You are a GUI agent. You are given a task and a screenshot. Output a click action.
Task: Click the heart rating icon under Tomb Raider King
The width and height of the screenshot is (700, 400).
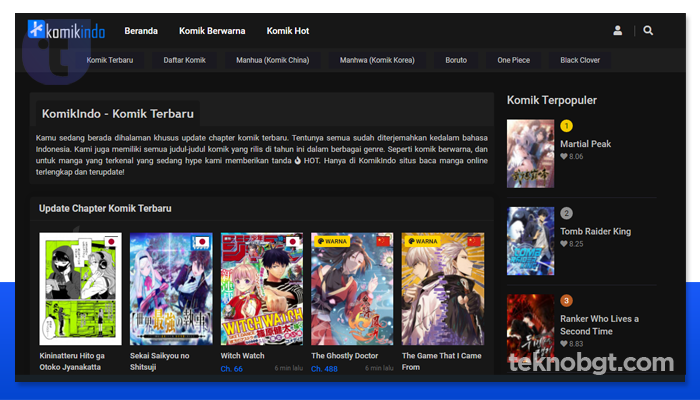click(564, 244)
